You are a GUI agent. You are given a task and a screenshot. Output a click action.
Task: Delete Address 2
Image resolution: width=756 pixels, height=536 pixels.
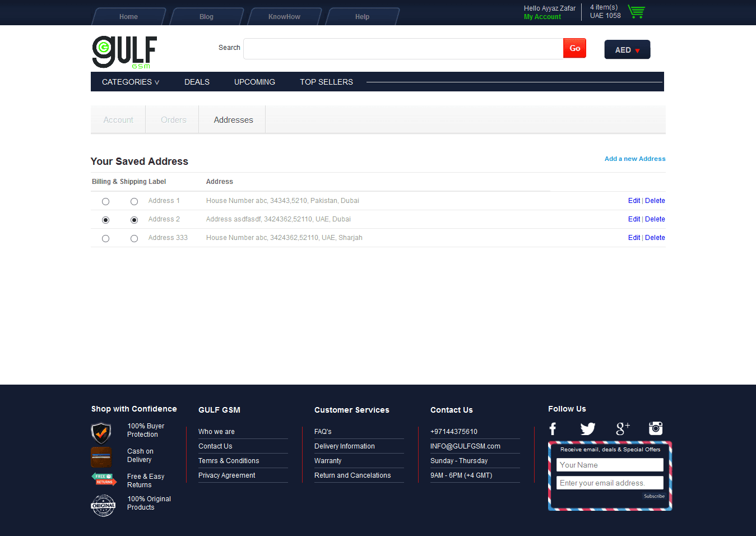pos(655,219)
